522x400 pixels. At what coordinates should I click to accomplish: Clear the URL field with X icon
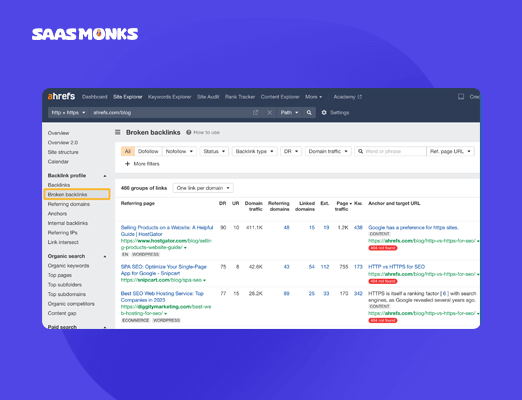click(269, 113)
